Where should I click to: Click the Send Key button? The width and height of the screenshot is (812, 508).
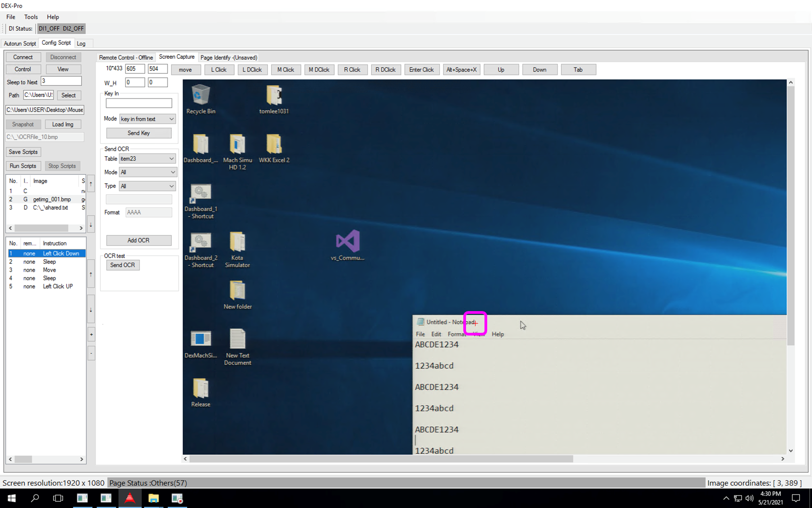tap(139, 133)
